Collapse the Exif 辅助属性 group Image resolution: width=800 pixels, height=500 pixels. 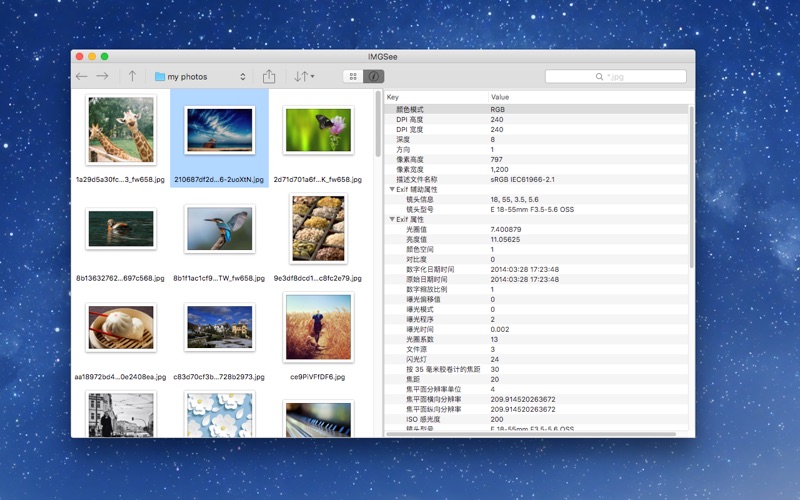(x=392, y=189)
